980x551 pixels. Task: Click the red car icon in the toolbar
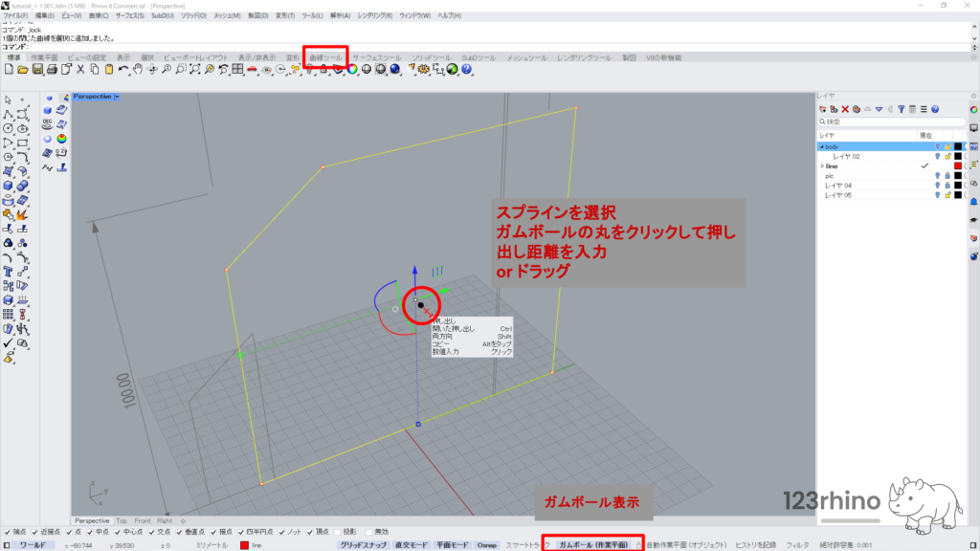point(252,69)
